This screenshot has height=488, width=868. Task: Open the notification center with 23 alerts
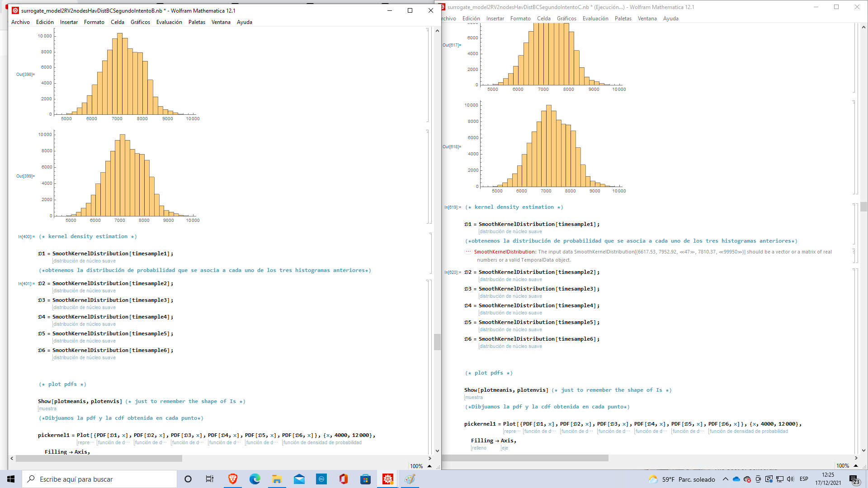(x=854, y=479)
